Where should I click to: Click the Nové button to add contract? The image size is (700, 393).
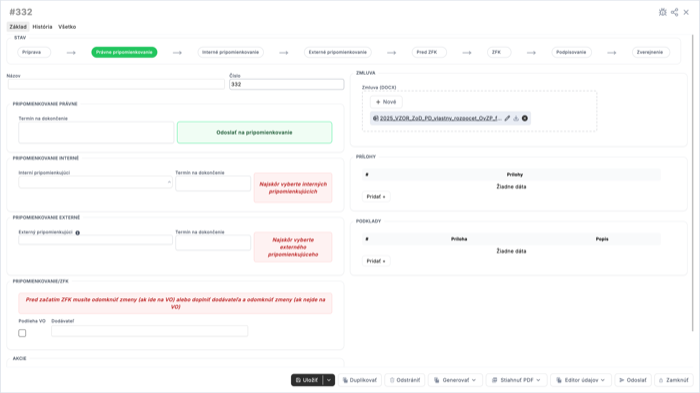(386, 102)
